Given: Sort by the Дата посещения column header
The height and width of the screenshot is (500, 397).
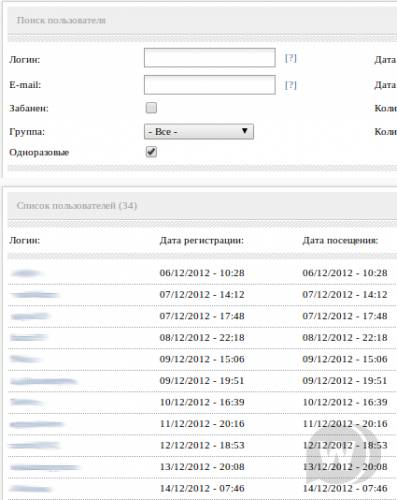Looking at the screenshot, I should pyautogui.click(x=340, y=240).
